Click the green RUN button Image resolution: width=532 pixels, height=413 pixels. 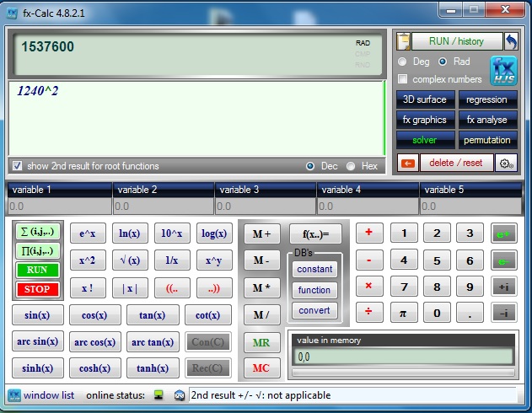(x=37, y=271)
